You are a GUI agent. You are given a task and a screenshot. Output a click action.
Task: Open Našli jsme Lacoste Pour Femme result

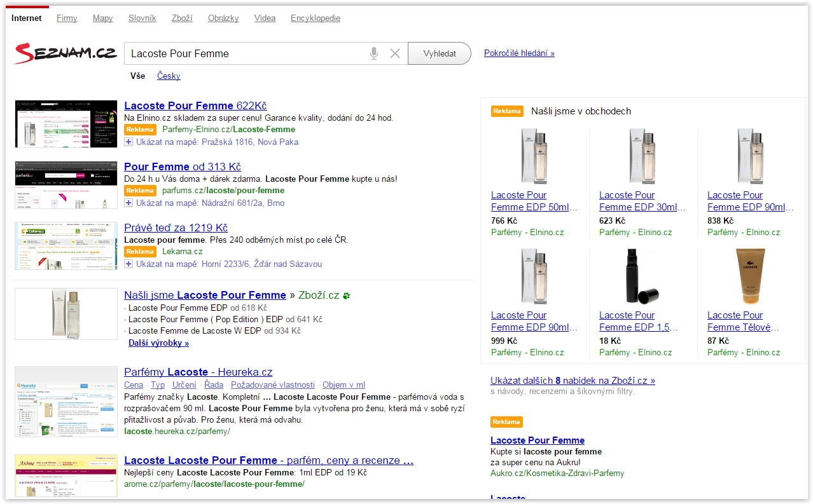[x=205, y=295]
